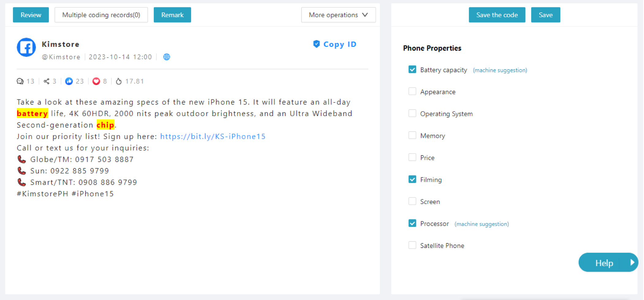Open the bit.ly/KS-iPhone15 link

[x=213, y=136]
